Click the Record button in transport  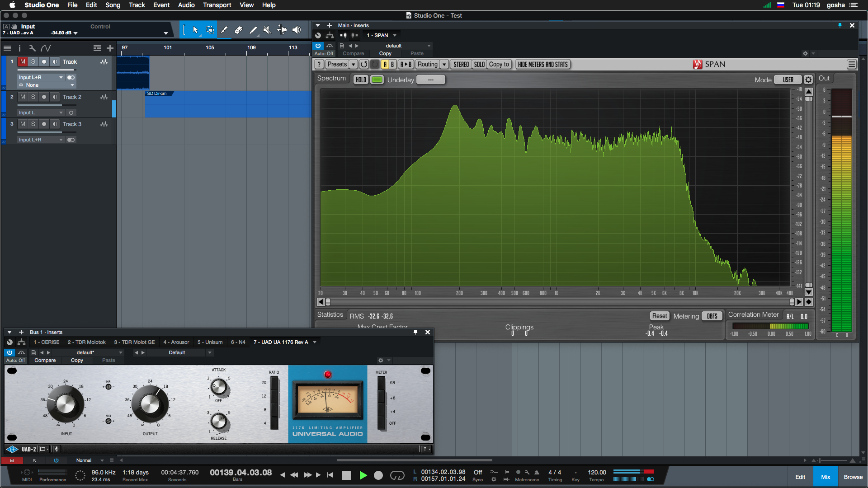pyautogui.click(x=378, y=475)
